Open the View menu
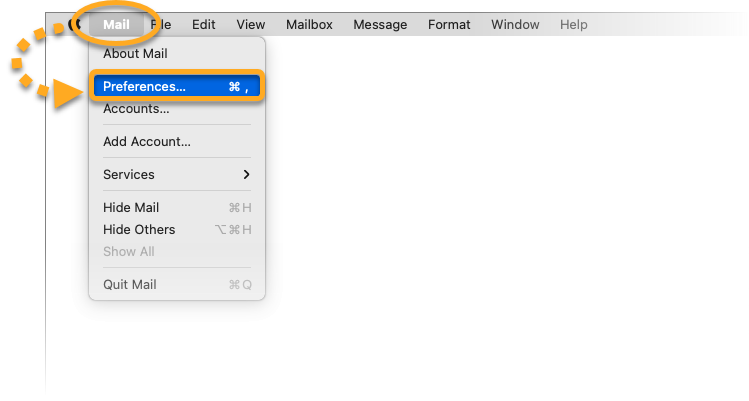The image size is (749, 401). [x=251, y=24]
